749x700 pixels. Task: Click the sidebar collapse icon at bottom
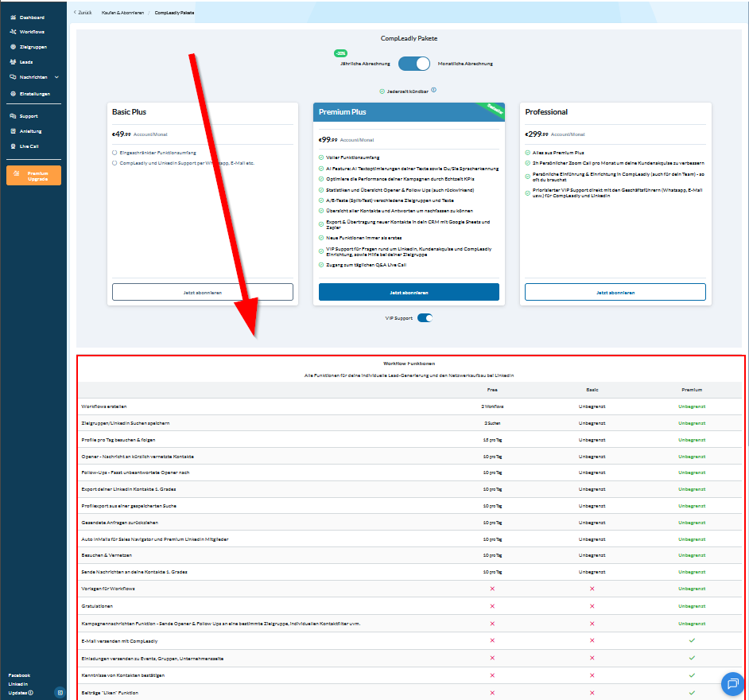[x=60, y=692]
